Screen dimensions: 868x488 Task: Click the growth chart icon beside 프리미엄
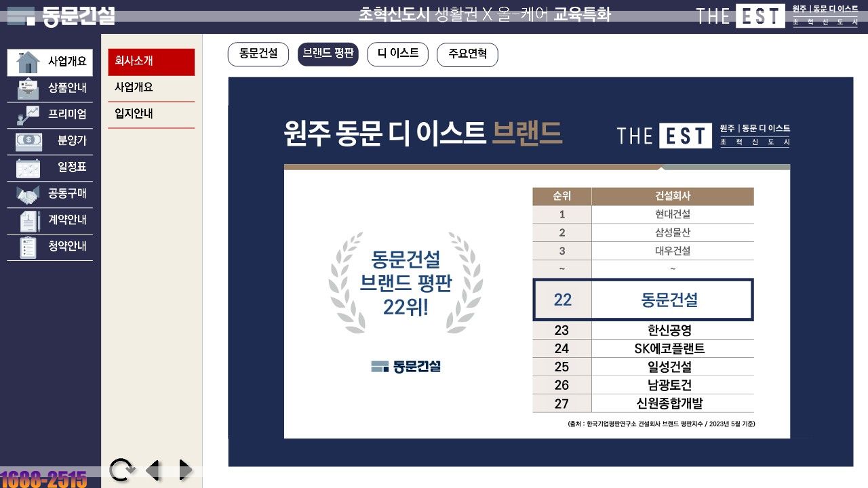(28, 115)
